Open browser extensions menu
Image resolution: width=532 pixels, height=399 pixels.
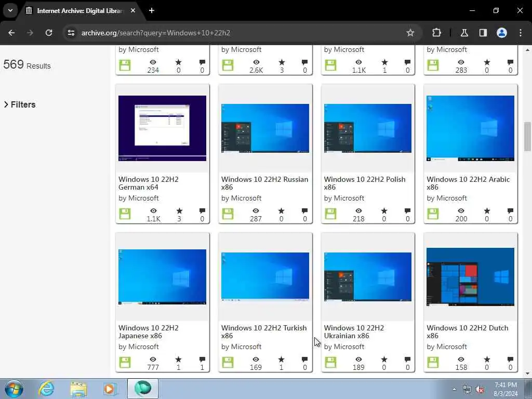click(436, 33)
